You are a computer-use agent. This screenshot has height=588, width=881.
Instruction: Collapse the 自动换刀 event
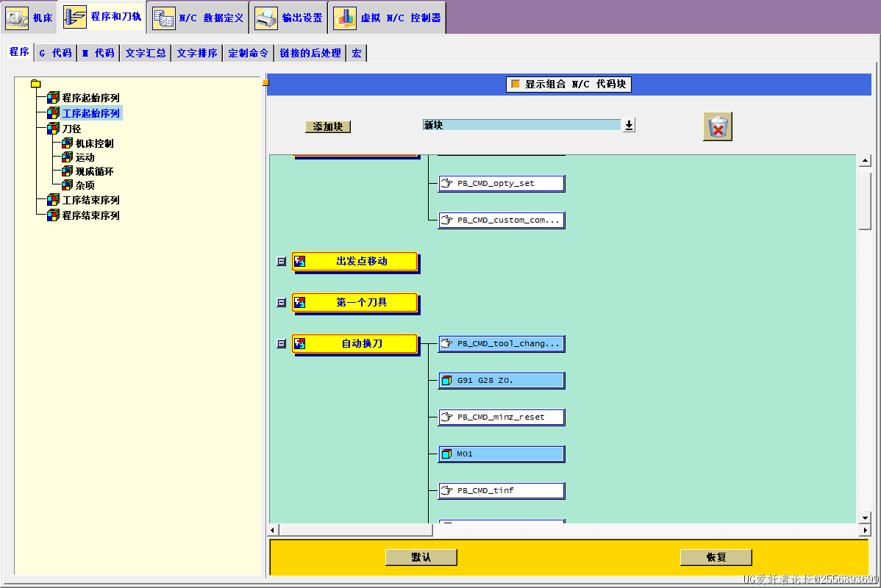click(x=282, y=344)
